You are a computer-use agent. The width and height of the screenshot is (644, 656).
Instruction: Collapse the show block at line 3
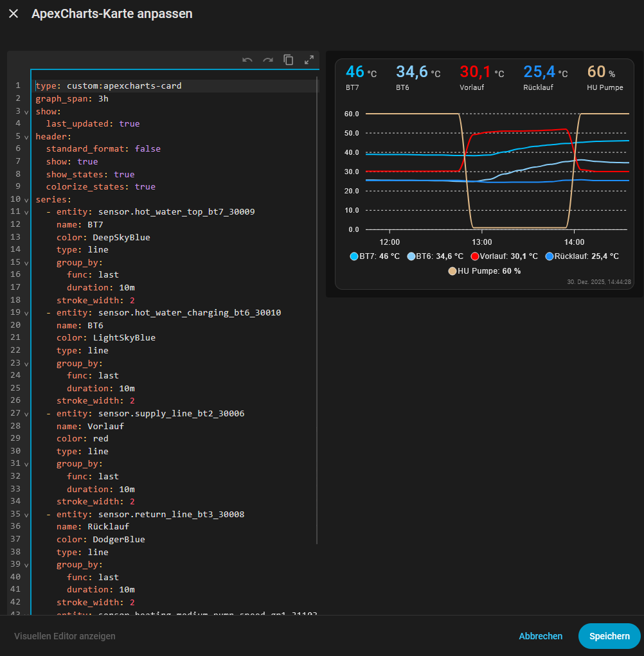(26, 112)
